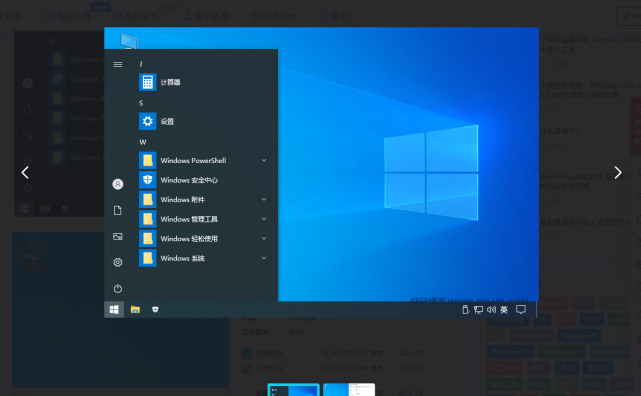Click the 10,367,557,632 字节 used space value
The width and height of the screenshot is (641, 396).
[352, 353]
